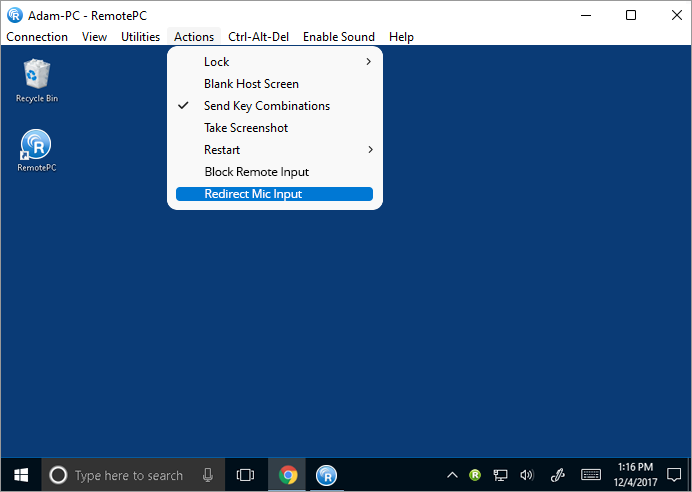Click Enable Sound in the menu bar

click(x=339, y=37)
